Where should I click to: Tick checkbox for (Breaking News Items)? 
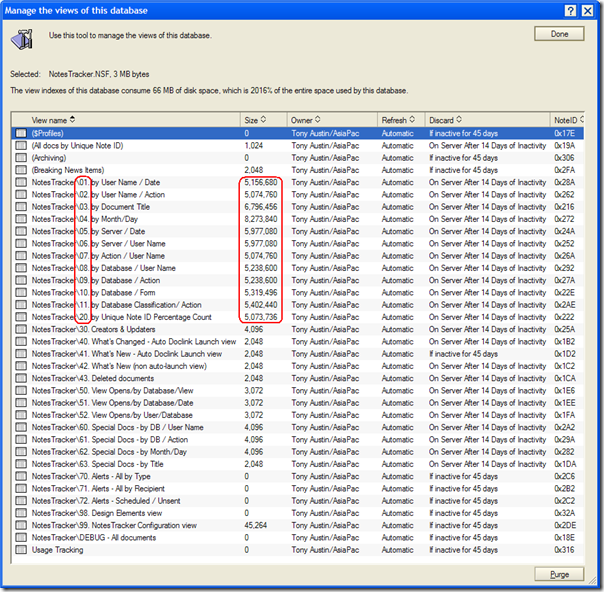pos(21,170)
